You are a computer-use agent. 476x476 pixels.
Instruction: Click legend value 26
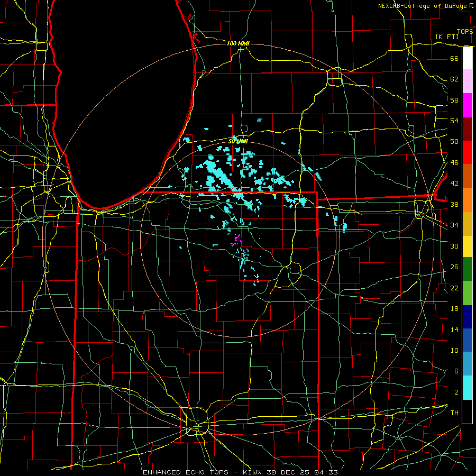coord(454,267)
